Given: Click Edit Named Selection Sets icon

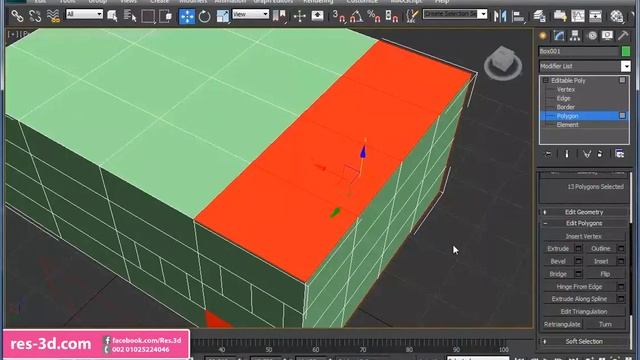Looking at the screenshot, I should point(412,16).
